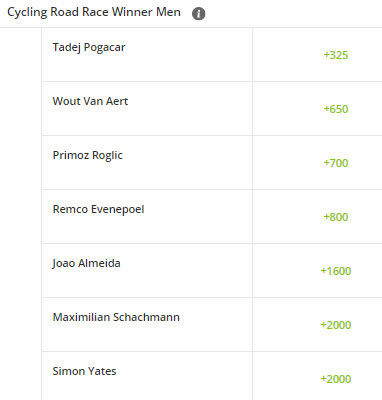
Task: Click the Tadej Pogacar row's odds cell
Action: (317, 55)
